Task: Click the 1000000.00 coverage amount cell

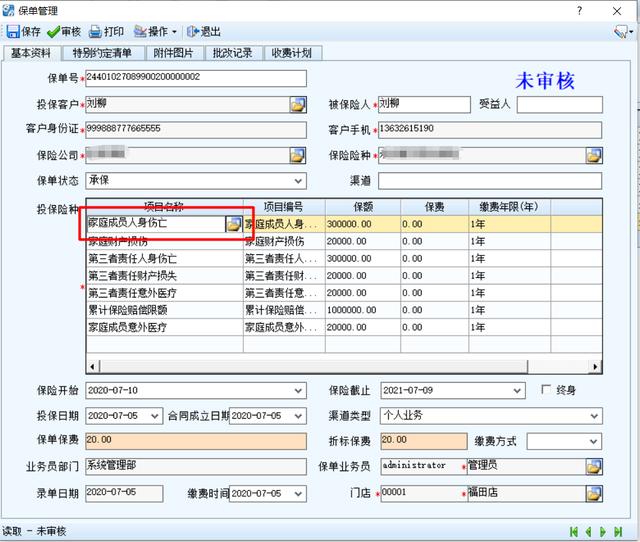Action: [x=363, y=310]
